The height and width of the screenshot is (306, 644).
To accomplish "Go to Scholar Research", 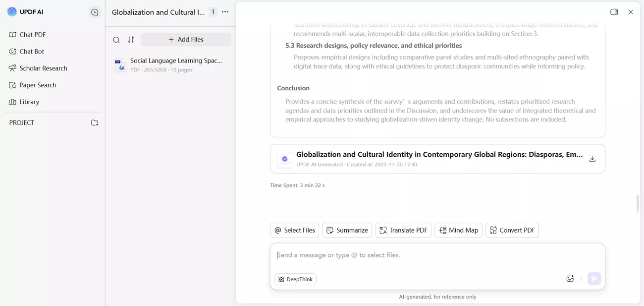I will tap(43, 68).
